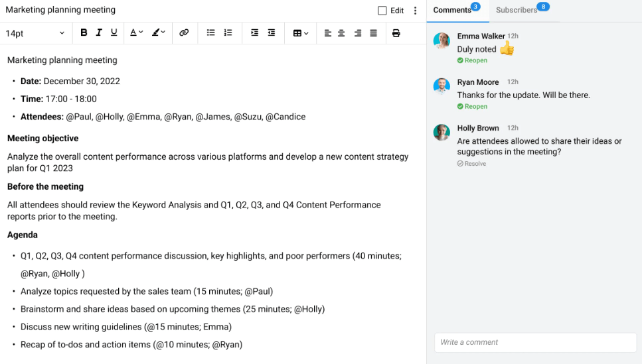Click Holly Brown's avatar

441,133
